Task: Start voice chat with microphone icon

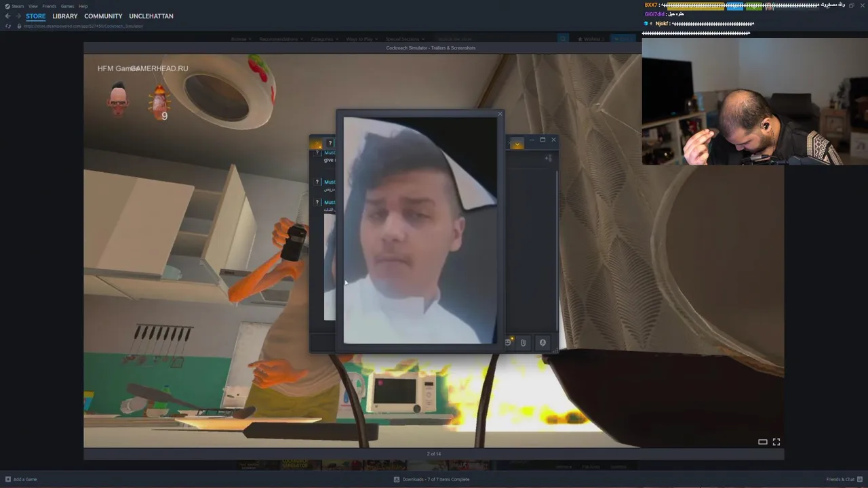Action: pyautogui.click(x=542, y=343)
